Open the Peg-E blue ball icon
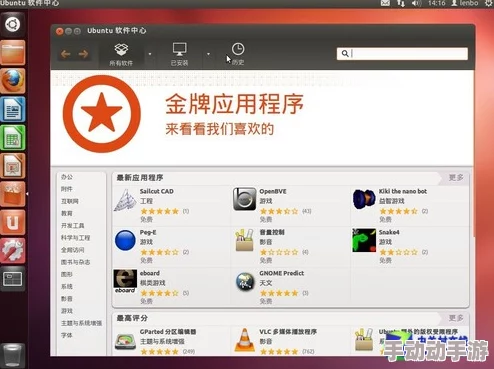This screenshot has height=369, width=494. click(x=125, y=240)
